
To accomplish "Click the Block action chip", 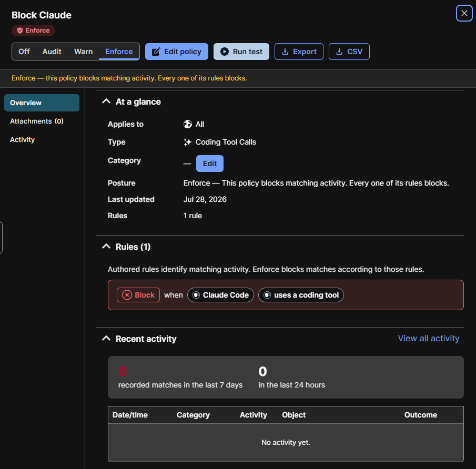I will (138, 295).
